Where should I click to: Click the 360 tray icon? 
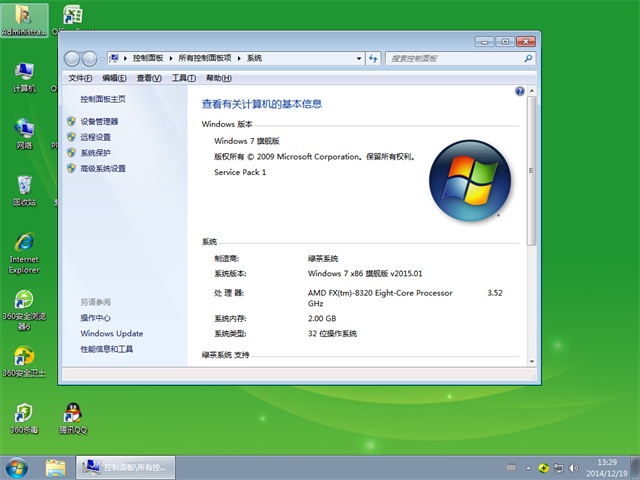click(x=543, y=468)
